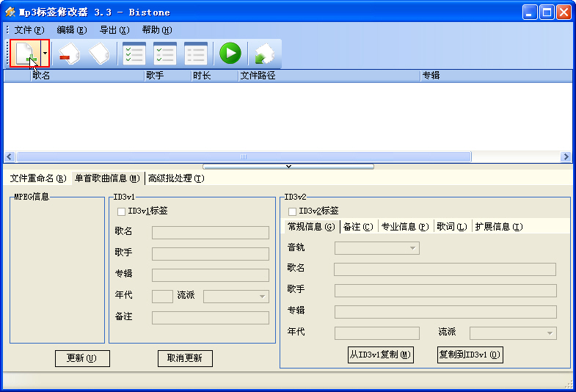This screenshot has height=392, width=576.
Task: Enable the ID3v2标签 checkbox
Action: tap(292, 211)
